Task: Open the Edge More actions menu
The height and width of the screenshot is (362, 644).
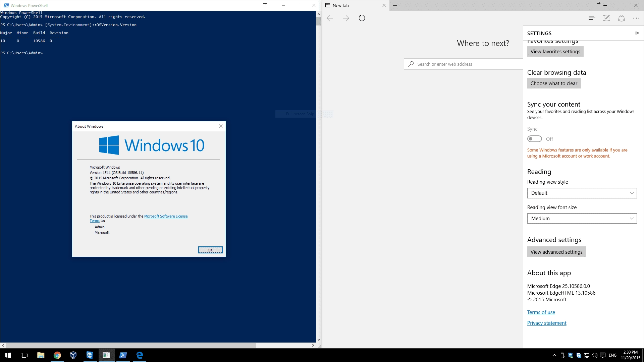Action: tap(636, 18)
